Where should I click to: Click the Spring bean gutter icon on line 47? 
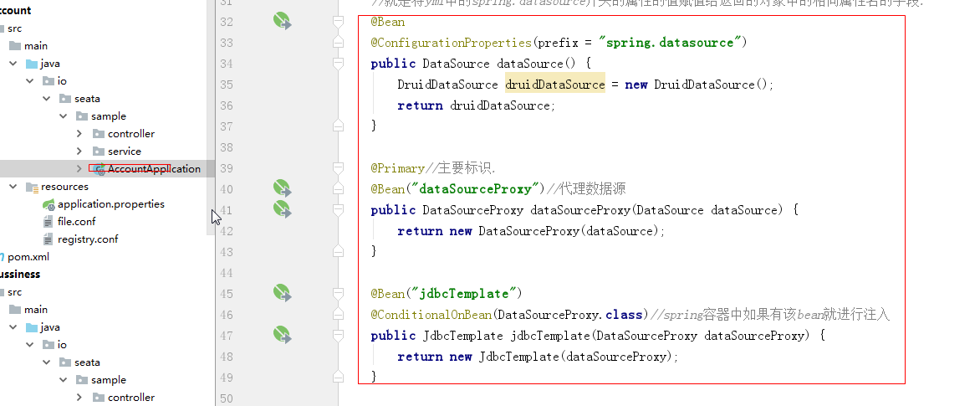click(282, 334)
